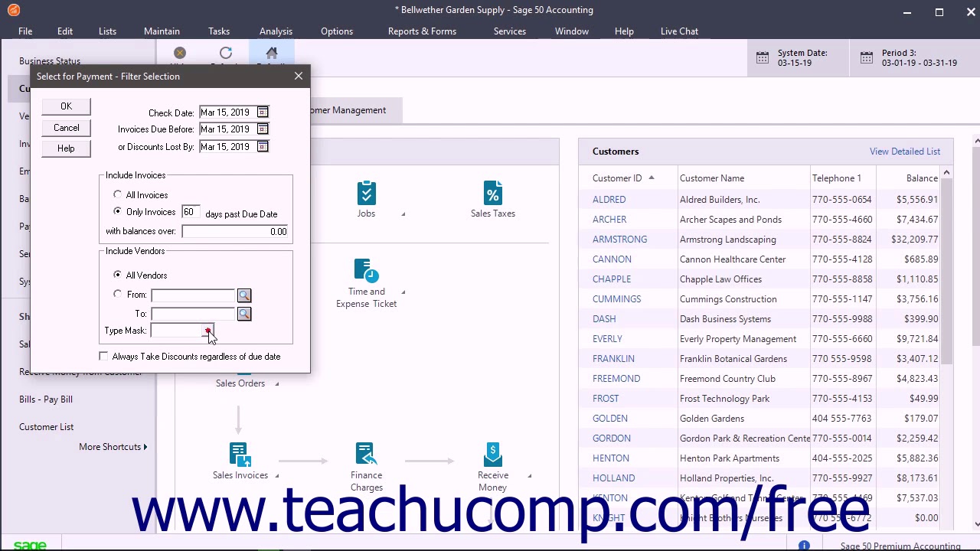The image size is (980, 551).
Task: Select the From vendor range radio button
Action: pos(117,294)
